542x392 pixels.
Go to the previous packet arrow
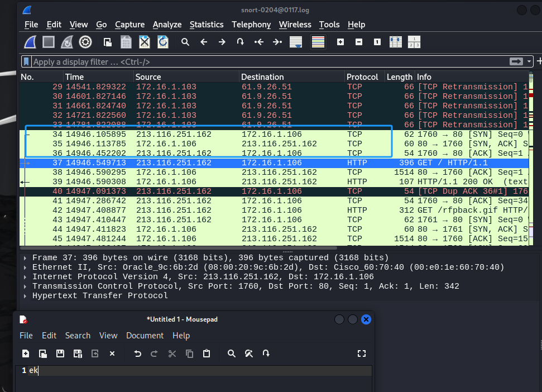pos(204,42)
